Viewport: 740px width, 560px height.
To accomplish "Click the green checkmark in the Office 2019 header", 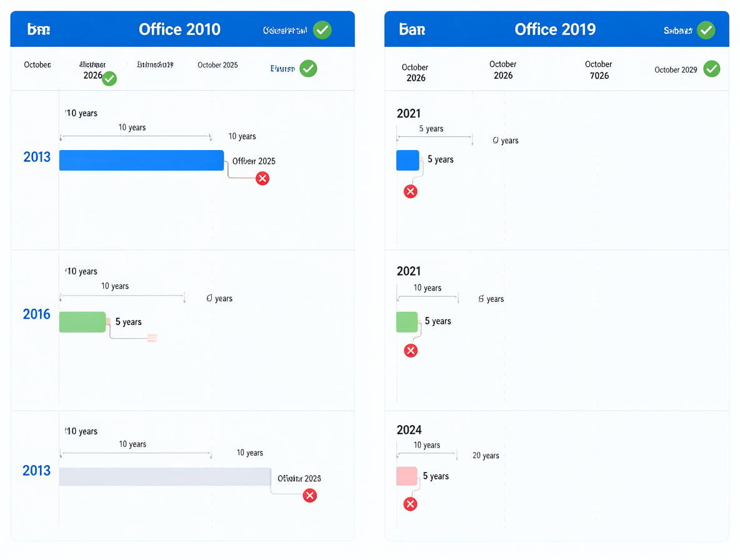I will point(706,30).
